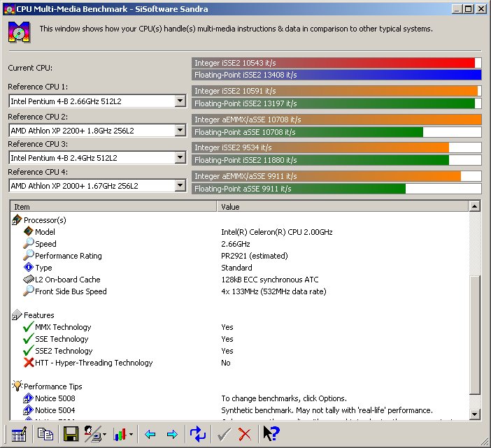
Task: Open the Reference CPU 3 dropdown arrow
Action: (180, 157)
